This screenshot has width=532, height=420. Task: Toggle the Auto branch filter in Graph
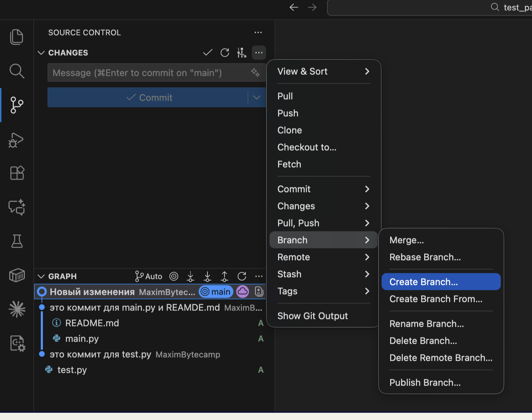click(149, 276)
